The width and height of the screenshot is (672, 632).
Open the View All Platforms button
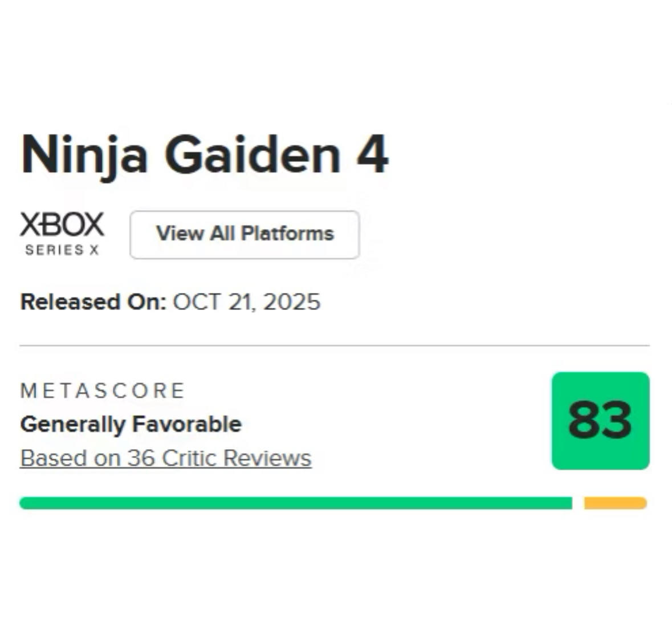point(245,234)
